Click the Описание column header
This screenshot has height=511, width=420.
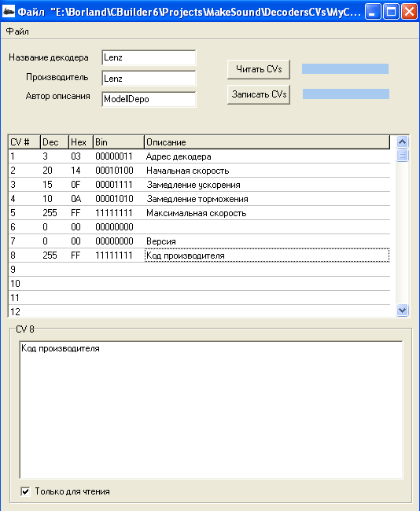click(267, 142)
